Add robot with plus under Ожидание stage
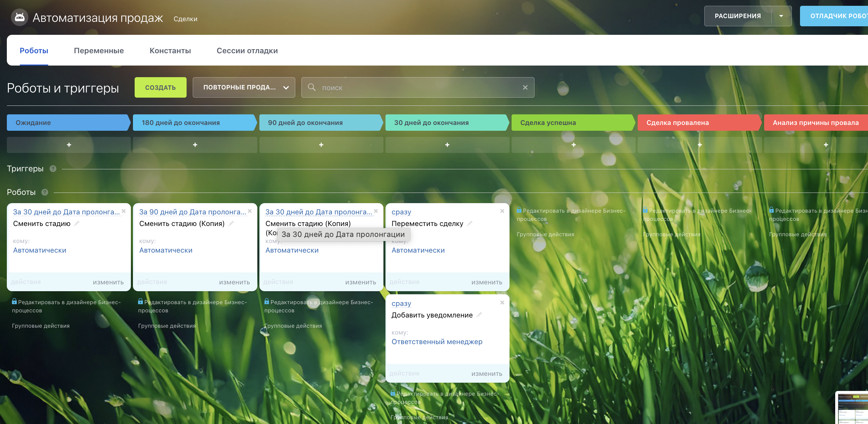 (69, 145)
